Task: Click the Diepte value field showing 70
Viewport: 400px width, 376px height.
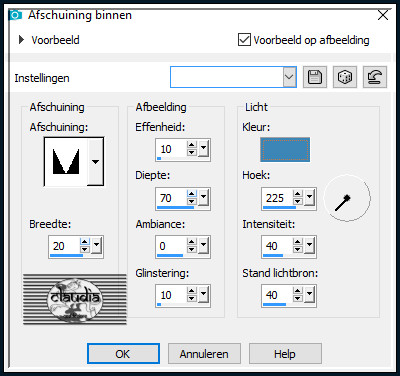Action: pos(172,198)
